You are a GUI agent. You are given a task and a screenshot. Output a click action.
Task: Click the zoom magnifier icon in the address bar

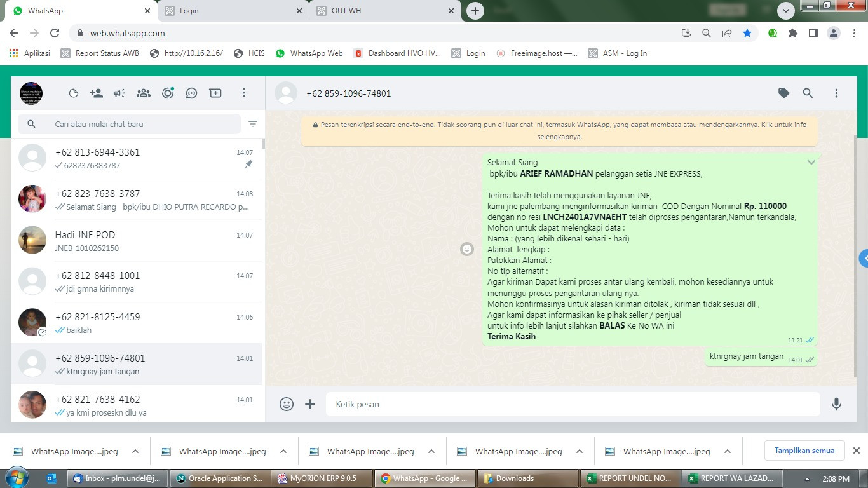pyautogui.click(x=707, y=33)
